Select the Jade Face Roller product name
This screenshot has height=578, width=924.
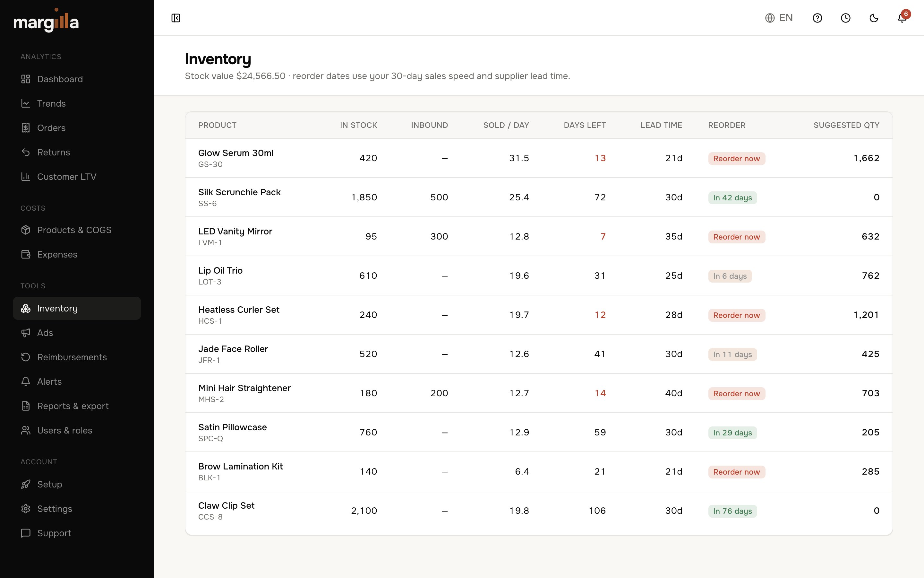(233, 349)
